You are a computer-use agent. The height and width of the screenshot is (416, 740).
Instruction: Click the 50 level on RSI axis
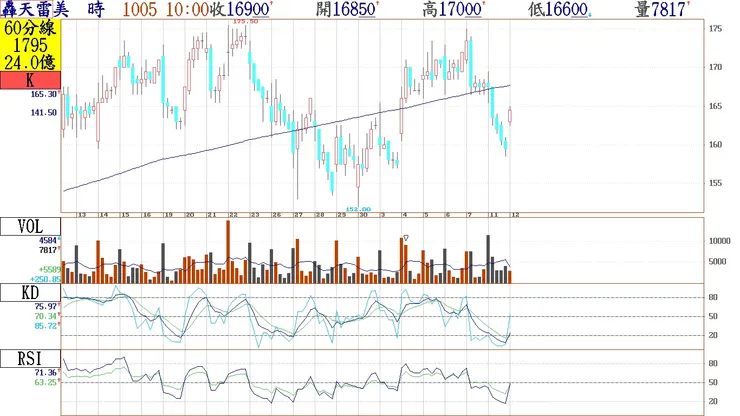(713, 382)
